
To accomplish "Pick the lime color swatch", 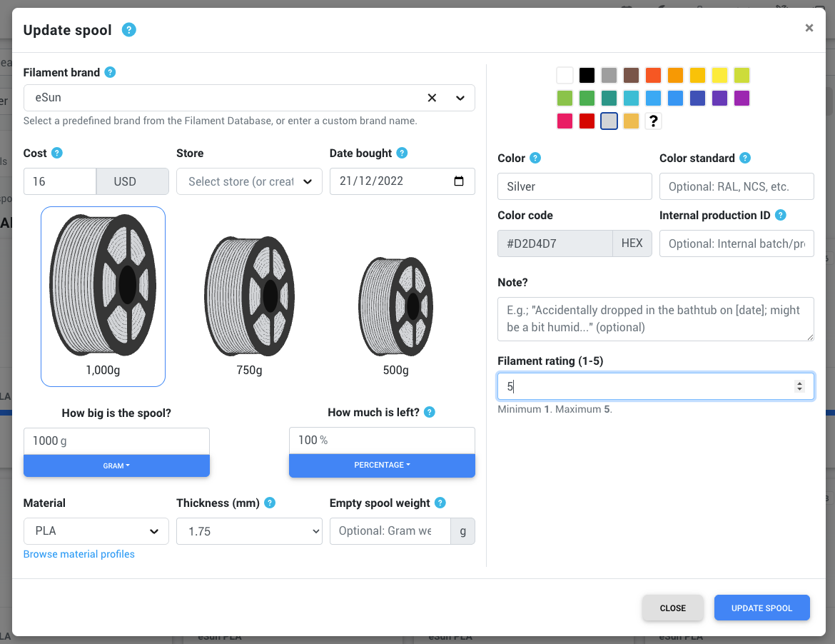I will [742, 75].
